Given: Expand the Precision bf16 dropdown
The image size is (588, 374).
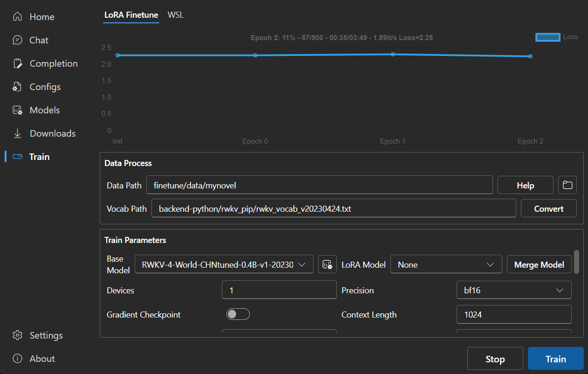Looking at the screenshot, I should point(513,290).
